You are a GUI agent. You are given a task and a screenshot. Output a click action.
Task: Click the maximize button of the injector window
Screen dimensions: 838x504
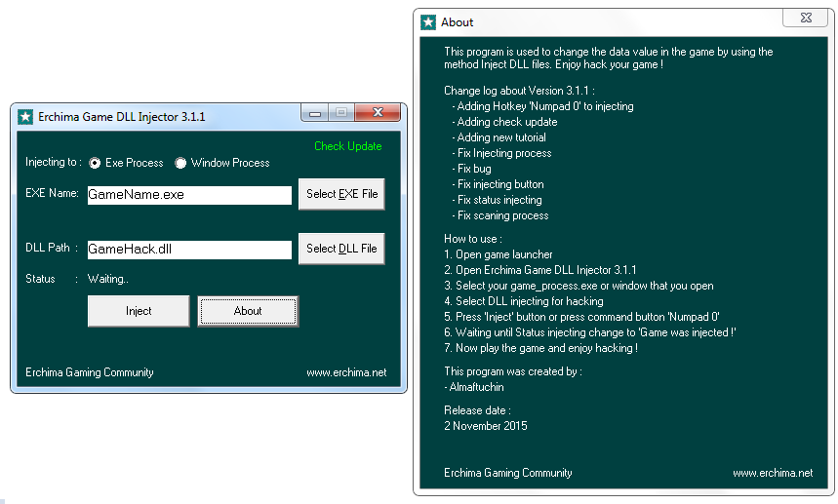(x=341, y=113)
